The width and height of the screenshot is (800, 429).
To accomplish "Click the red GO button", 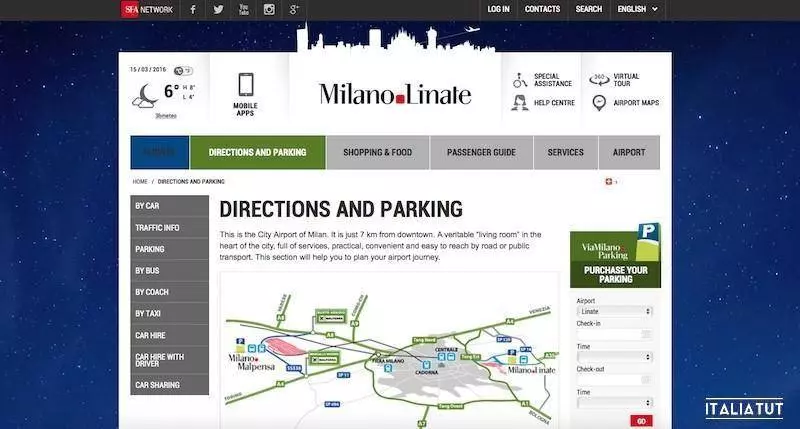I will click(x=641, y=421).
